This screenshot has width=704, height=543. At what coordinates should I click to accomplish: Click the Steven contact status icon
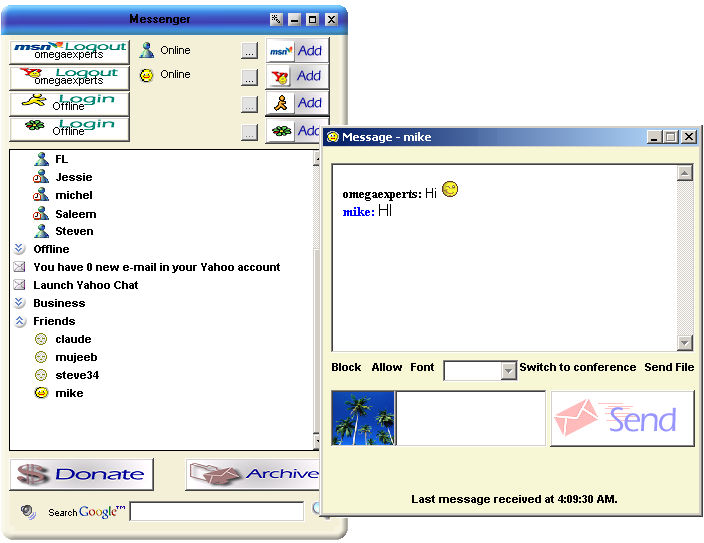pos(41,231)
